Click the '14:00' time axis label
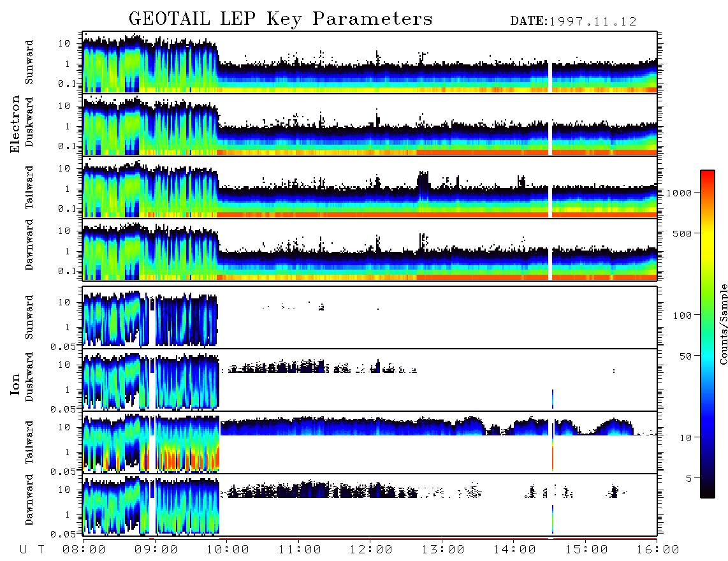The height and width of the screenshot is (561, 728). (x=514, y=550)
